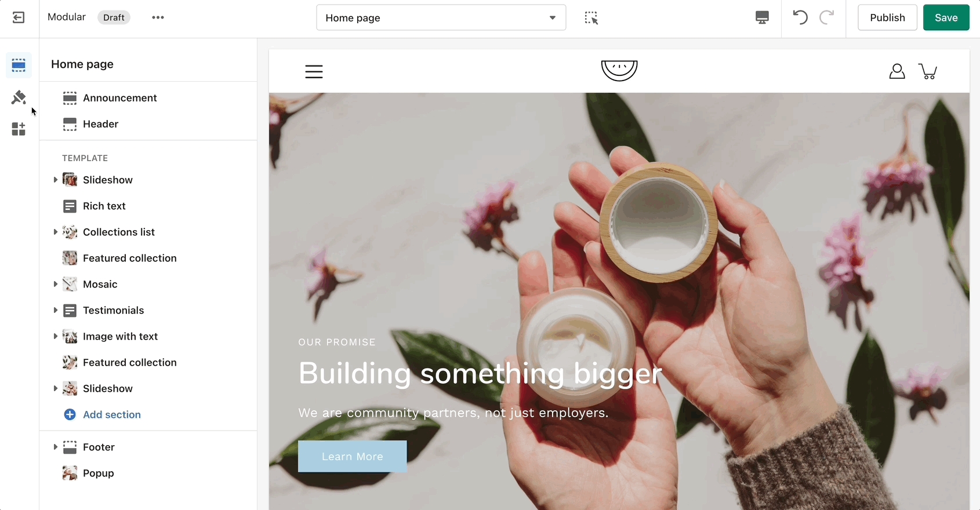The height and width of the screenshot is (510, 980).
Task: Expand the first Slideshow section
Action: [x=55, y=180]
